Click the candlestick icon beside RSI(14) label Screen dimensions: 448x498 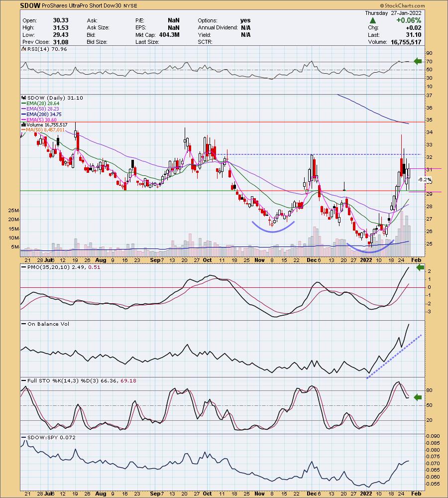23,49
